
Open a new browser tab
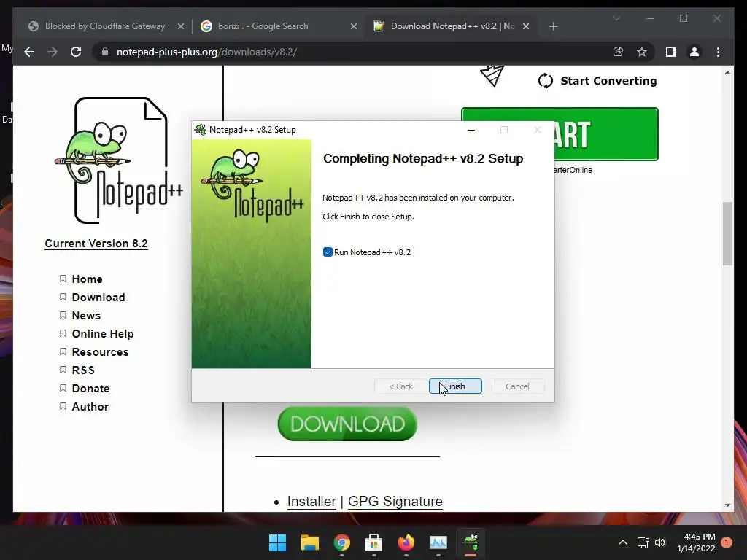point(553,27)
